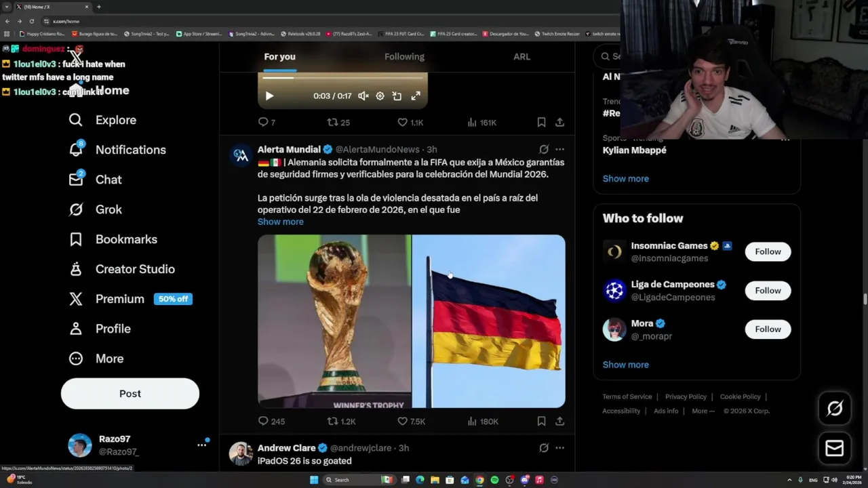Follow Liga de Campeones
This screenshot has width=868, height=488.
point(768,290)
